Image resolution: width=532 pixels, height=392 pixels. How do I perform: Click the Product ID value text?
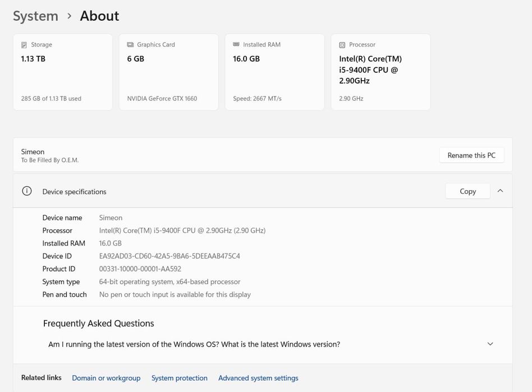click(x=140, y=269)
